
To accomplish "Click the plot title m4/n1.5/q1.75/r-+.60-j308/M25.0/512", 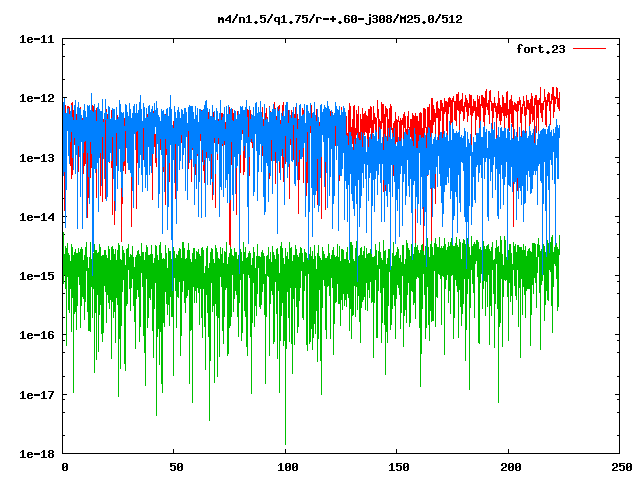I will 340,19.
